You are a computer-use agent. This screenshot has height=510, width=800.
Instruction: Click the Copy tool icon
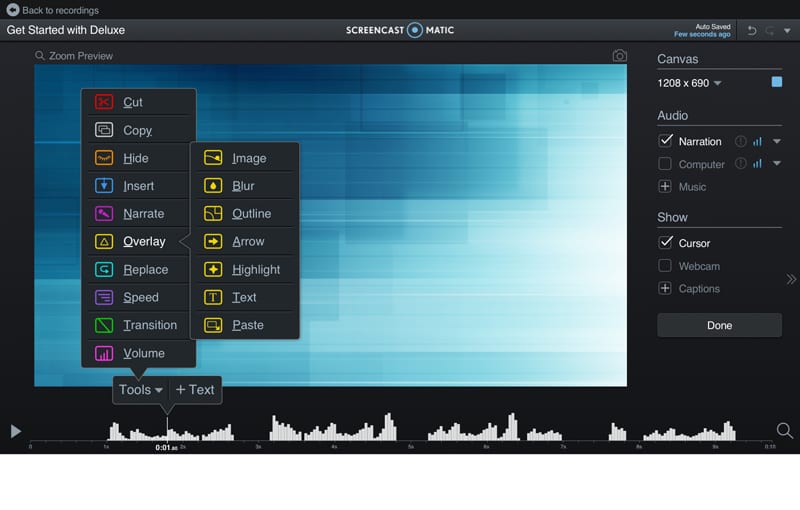tap(104, 130)
